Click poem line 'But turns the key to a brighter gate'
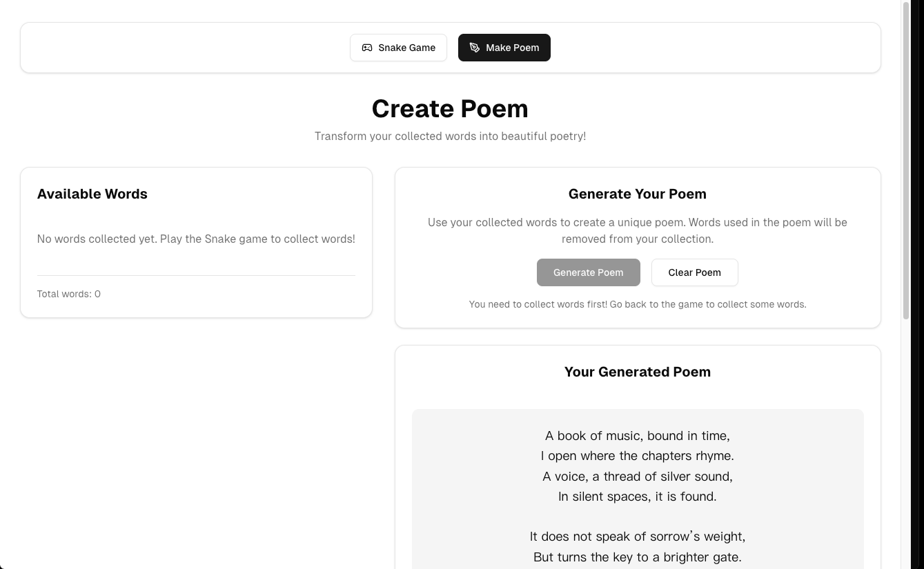Viewport: 924px width, 569px height. tap(637, 557)
